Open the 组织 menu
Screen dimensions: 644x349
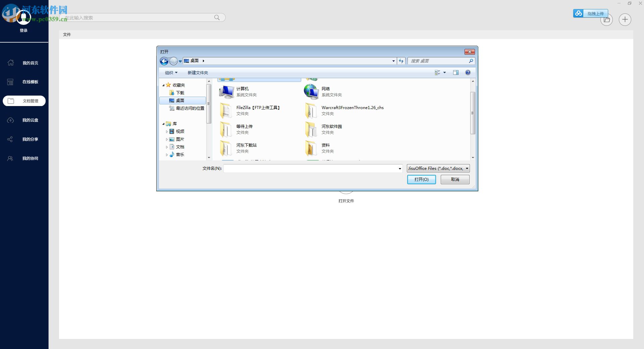(170, 72)
